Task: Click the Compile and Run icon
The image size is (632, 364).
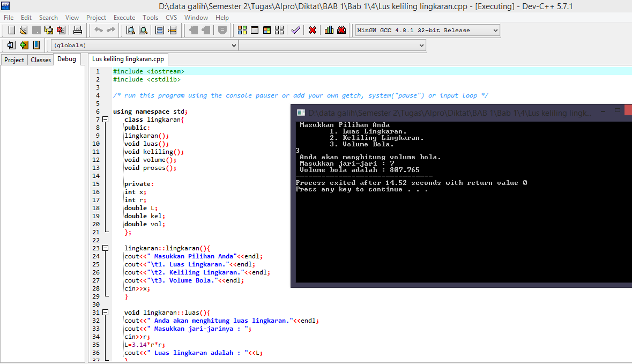Action: click(x=267, y=30)
